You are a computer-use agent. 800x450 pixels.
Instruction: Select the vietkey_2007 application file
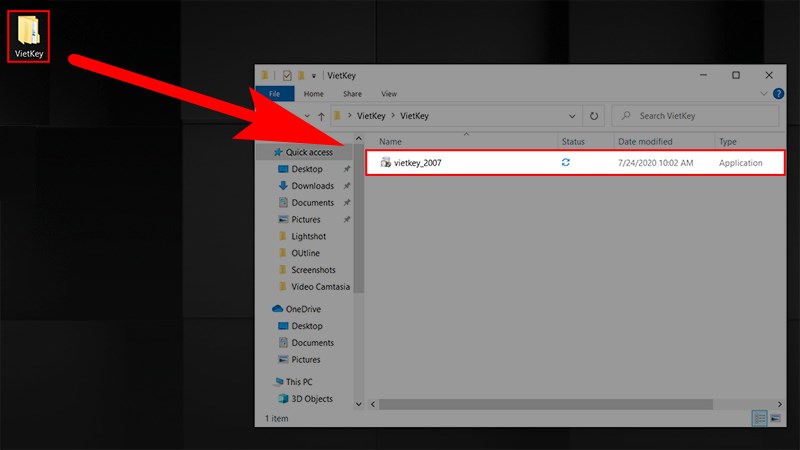click(x=575, y=163)
